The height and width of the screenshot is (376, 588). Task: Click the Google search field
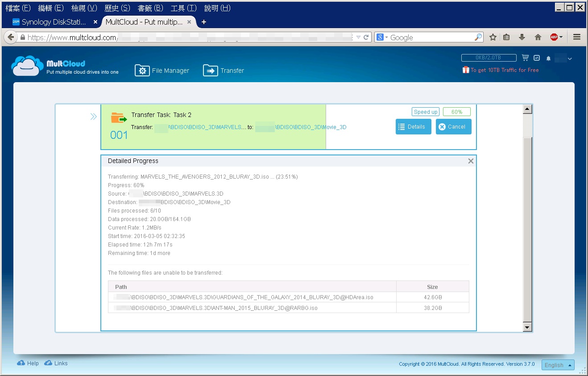[x=431, y=38]
